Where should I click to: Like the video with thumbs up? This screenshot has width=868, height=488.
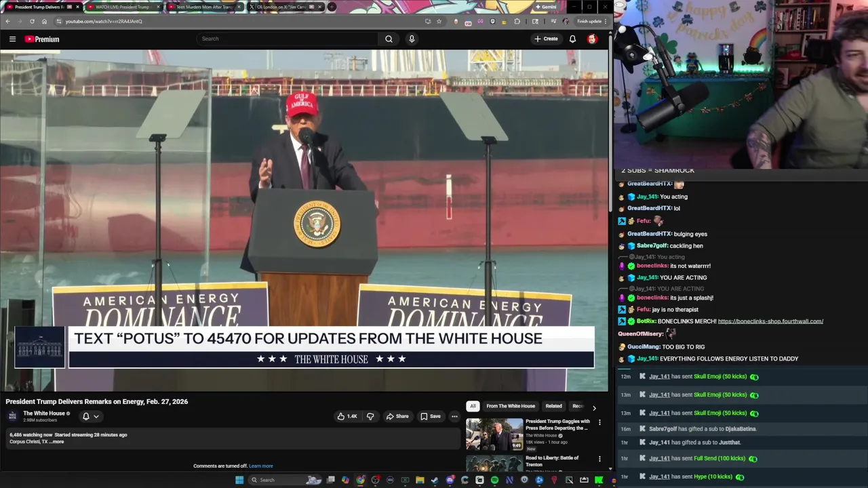347,416
